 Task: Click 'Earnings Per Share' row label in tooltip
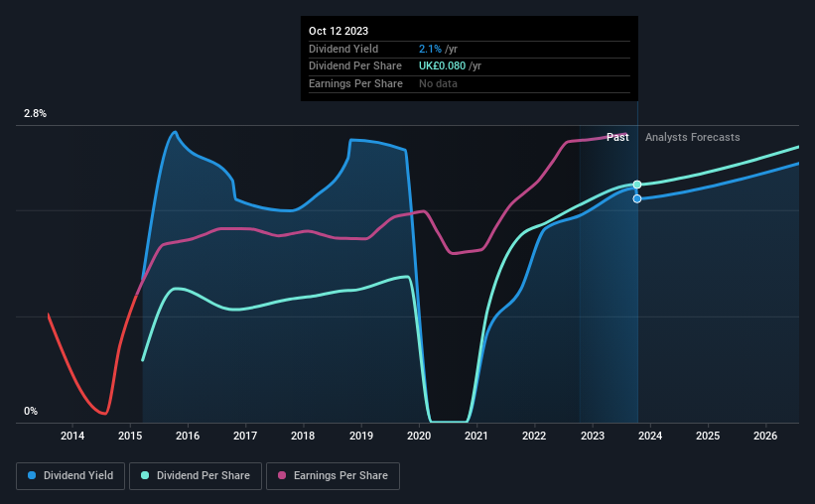355,83
